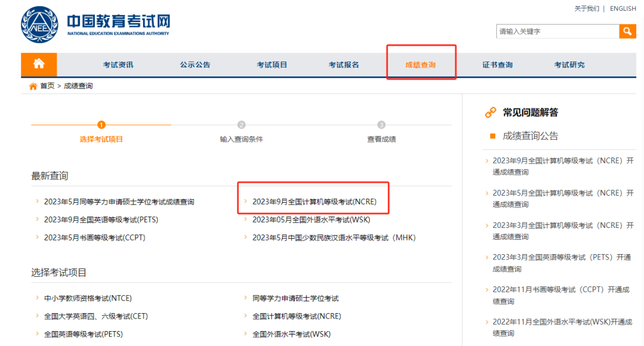Click the 成绩查询公告 section title
The width and height of the screenshot is (644, 346).
[x=531, y=136]
